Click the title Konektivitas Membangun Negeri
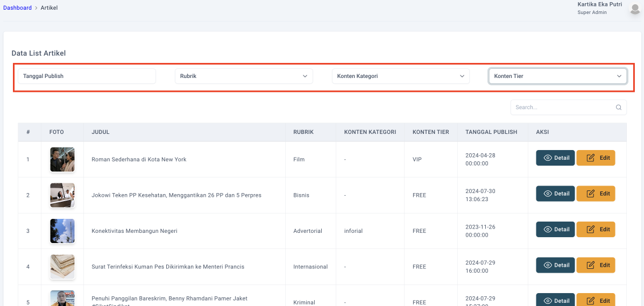644x306 pixels. 135,231
